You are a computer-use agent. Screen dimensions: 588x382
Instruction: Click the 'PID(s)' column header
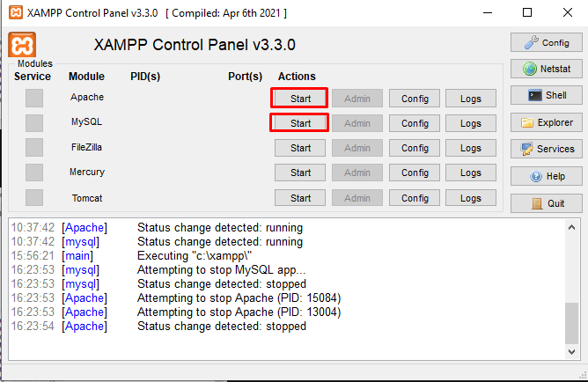click(x=145, y=76)
